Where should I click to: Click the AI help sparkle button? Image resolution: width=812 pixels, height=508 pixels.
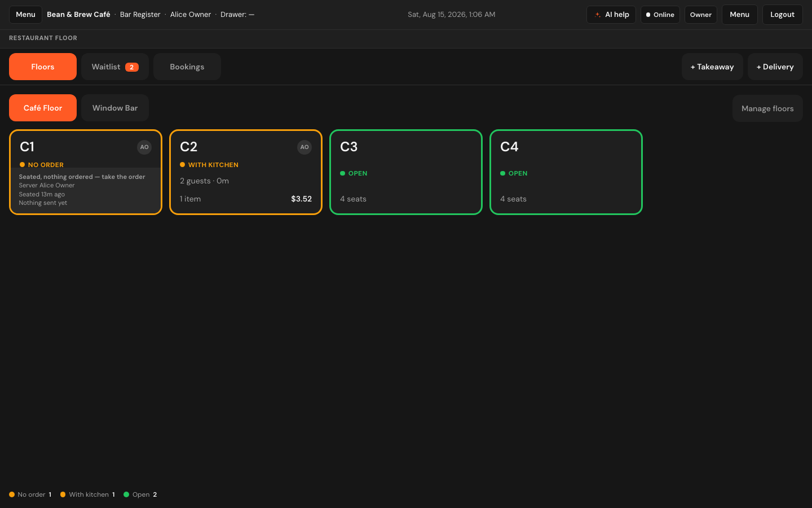pyautogui.click(x=611, y=15)
